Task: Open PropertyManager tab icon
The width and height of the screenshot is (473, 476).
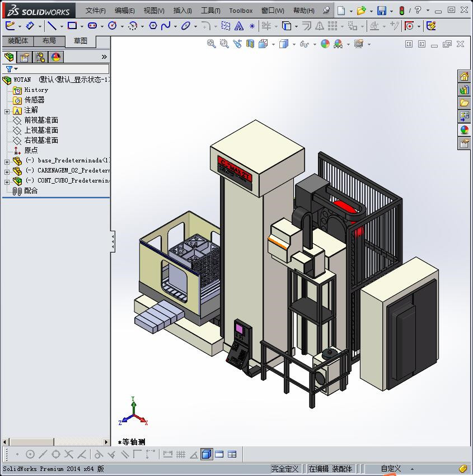Action: (25, 57)
